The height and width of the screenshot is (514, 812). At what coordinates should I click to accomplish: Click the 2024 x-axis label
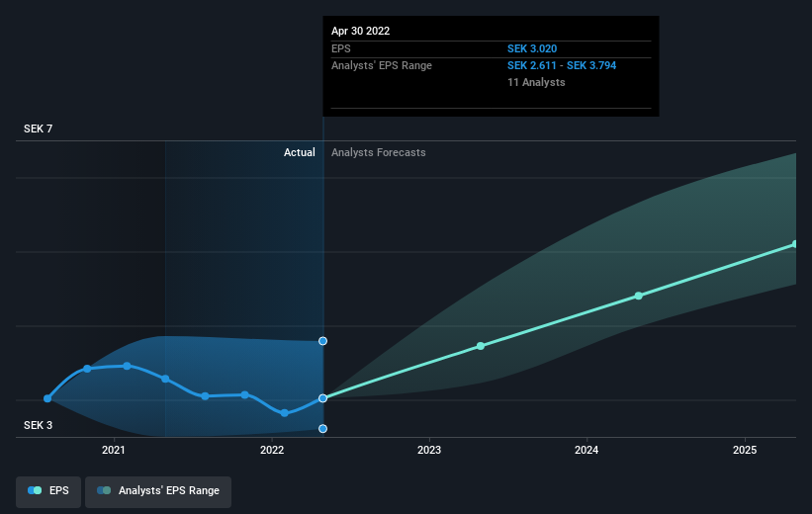(586, 450)
